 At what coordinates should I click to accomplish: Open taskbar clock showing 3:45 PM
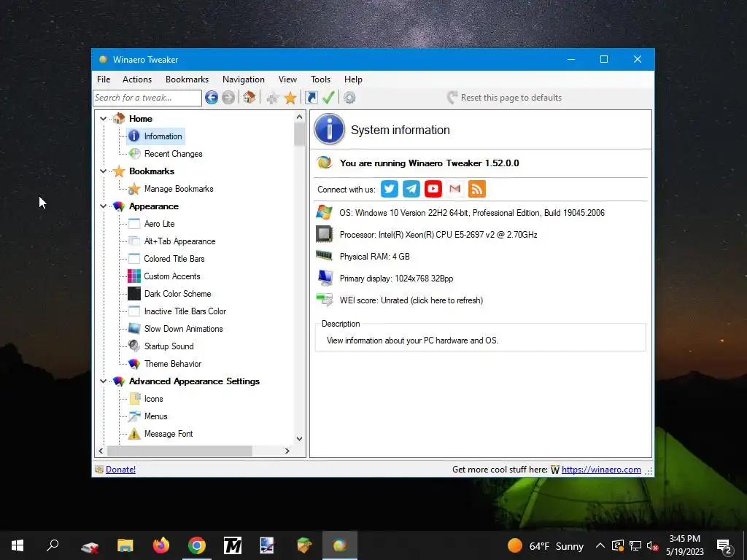click(x=684, y=545)
